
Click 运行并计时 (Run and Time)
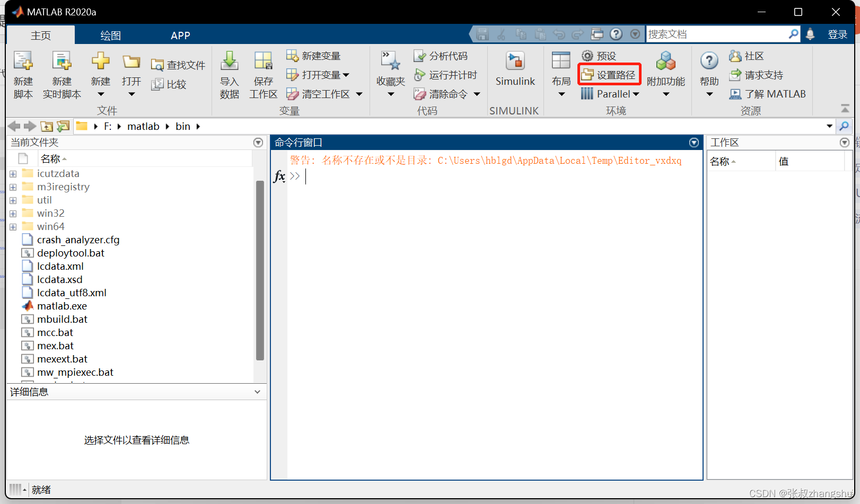[x=445, y=75]
